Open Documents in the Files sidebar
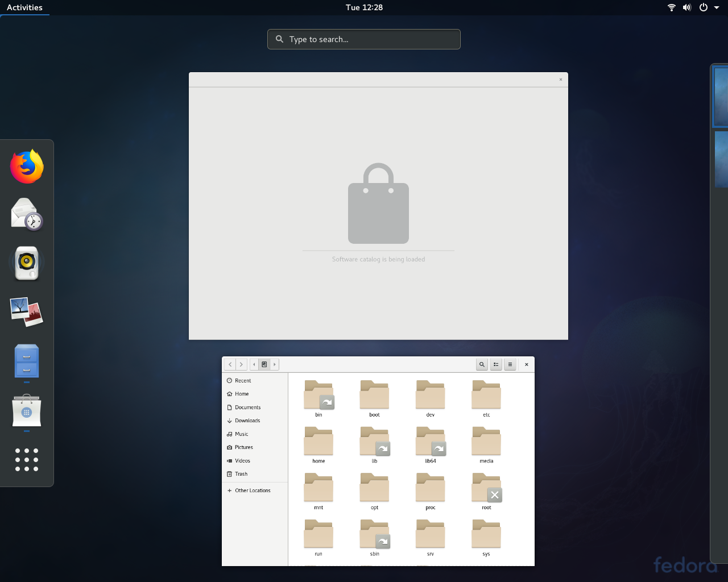Viewport: 728px width, 582px height. point(255,408)
